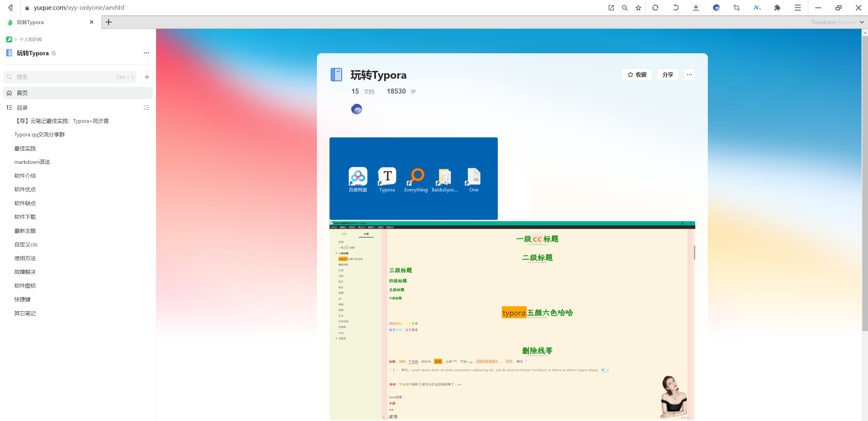868x421 pixels.
Task: Open 自定义css entry
Action: click(x=26, y=245)
